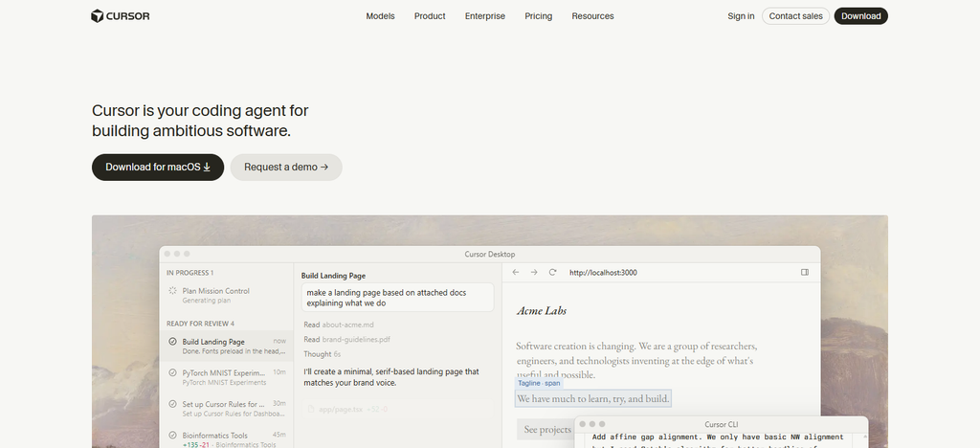Click the Cursor CLI window scrollbar
This screenshot has width=980, height=448.
click(864, 440)
